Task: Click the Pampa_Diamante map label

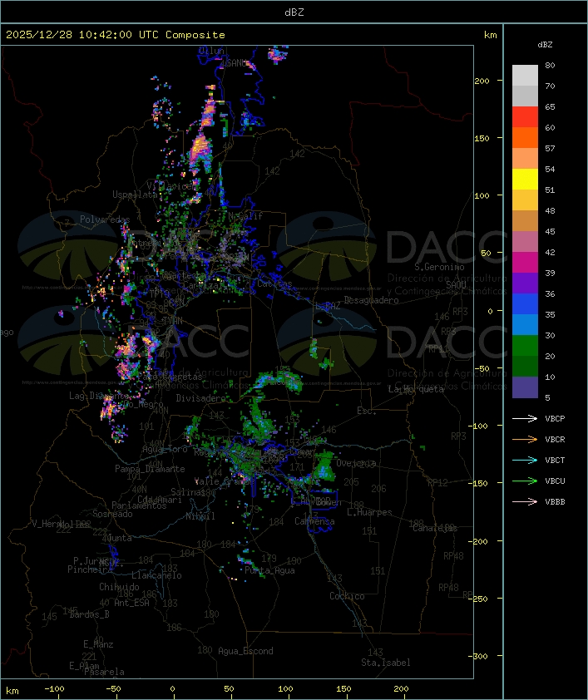Action: [x=150, y=469]
